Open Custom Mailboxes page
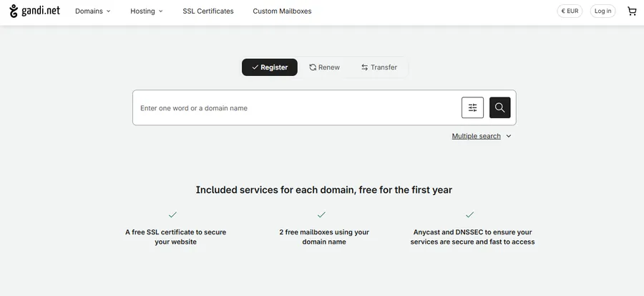Image resolution: width=644 pixels, height=296 pixels. pyautogui.click(x=282, y=11)
